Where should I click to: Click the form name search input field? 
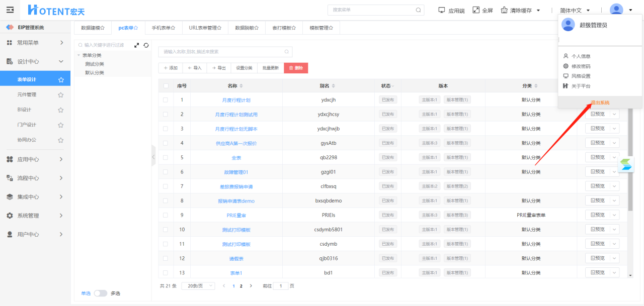(221, 52)
